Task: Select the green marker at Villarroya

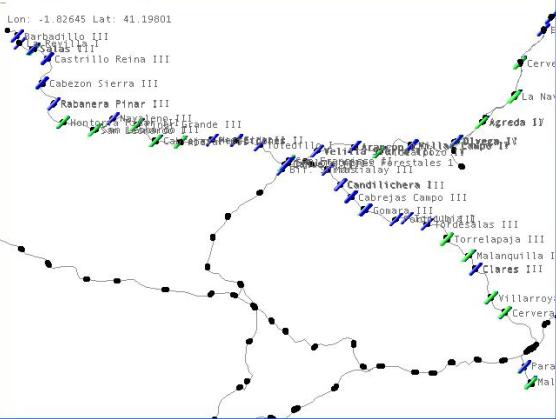Action: pos(491,298)
